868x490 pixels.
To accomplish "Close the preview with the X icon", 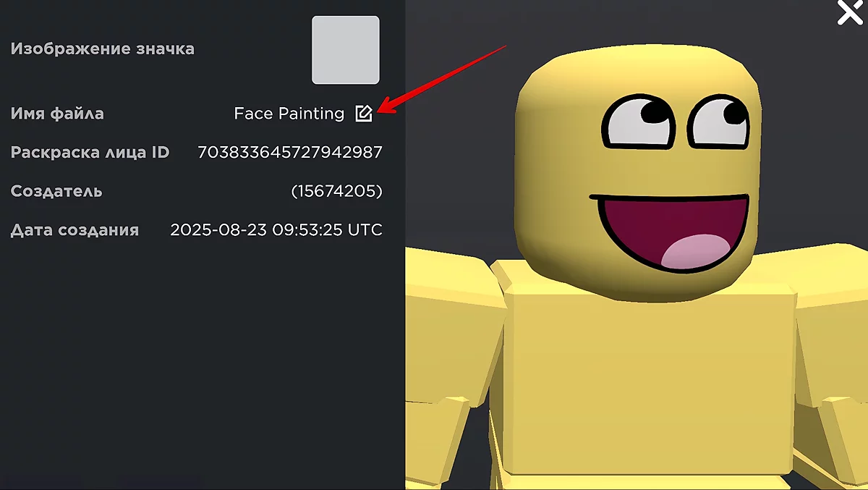I will coord(850,12).
